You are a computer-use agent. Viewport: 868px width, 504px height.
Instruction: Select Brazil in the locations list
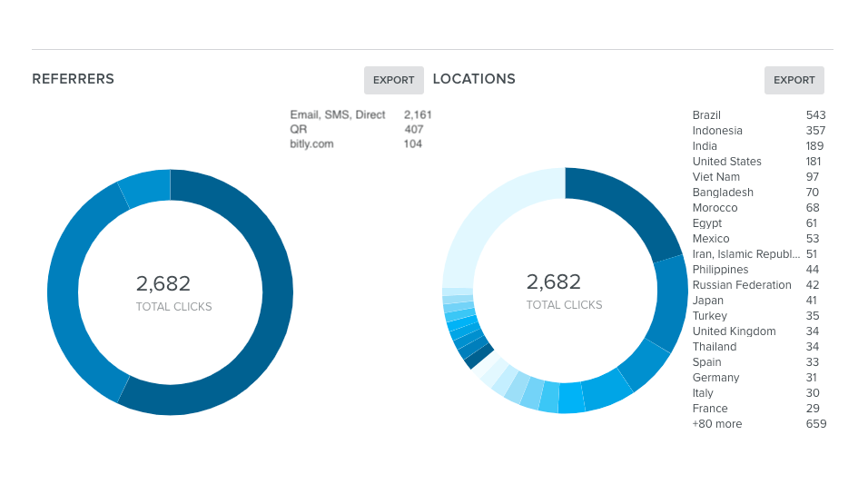[x=706, y=115]
